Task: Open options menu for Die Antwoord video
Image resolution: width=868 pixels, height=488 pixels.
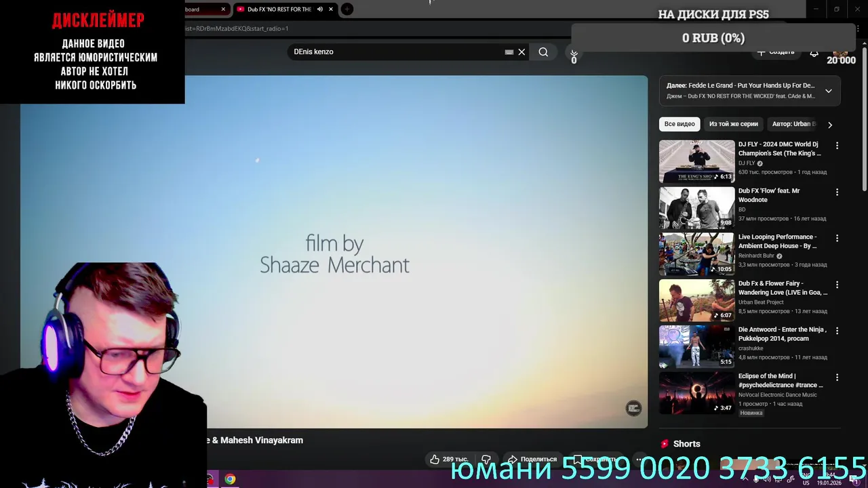Action: 837,331
